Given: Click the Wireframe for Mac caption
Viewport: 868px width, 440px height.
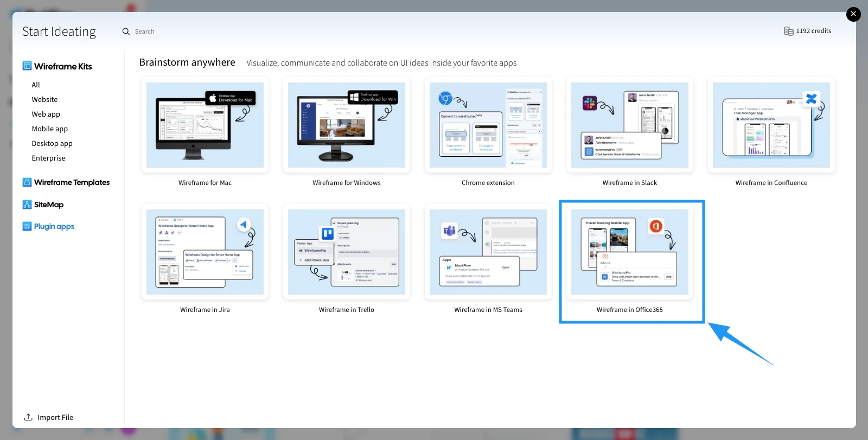Looking at the screenshot, I should [x=205, y=183].
